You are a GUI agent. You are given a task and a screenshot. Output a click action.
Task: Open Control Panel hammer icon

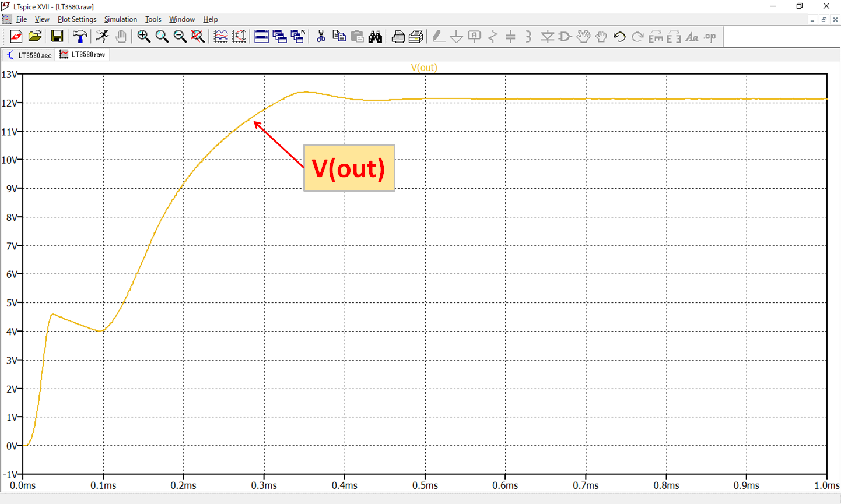click(x=79, y=37)
